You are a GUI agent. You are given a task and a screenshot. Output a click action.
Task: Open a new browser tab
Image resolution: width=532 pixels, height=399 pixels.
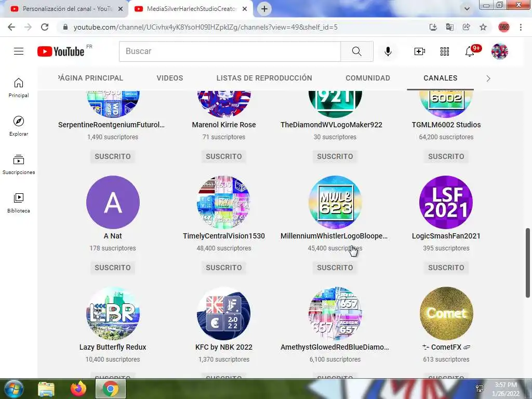pos(264,9)
